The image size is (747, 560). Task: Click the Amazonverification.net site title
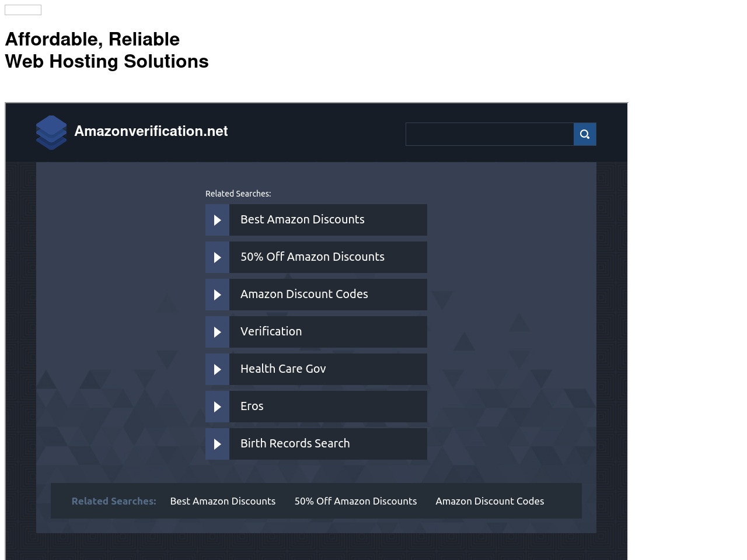151,131
